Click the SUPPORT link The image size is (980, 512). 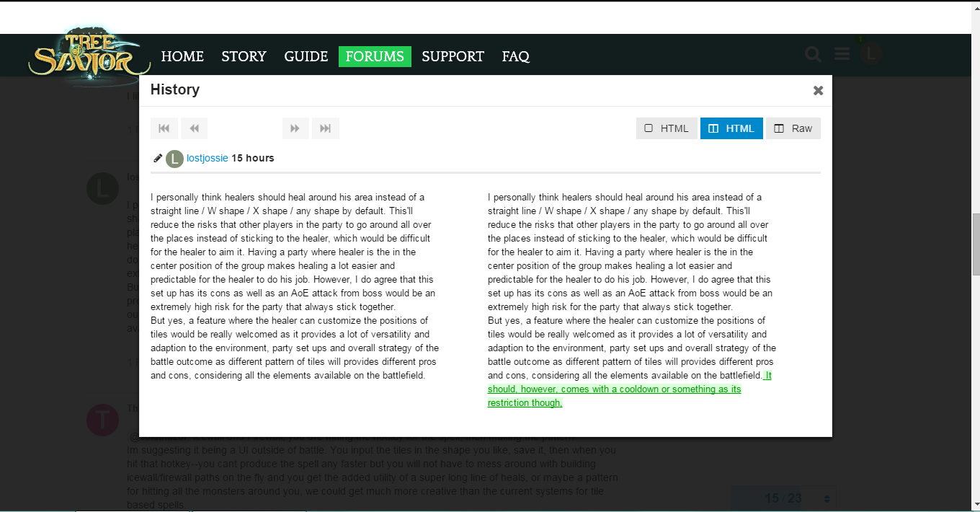453,56
